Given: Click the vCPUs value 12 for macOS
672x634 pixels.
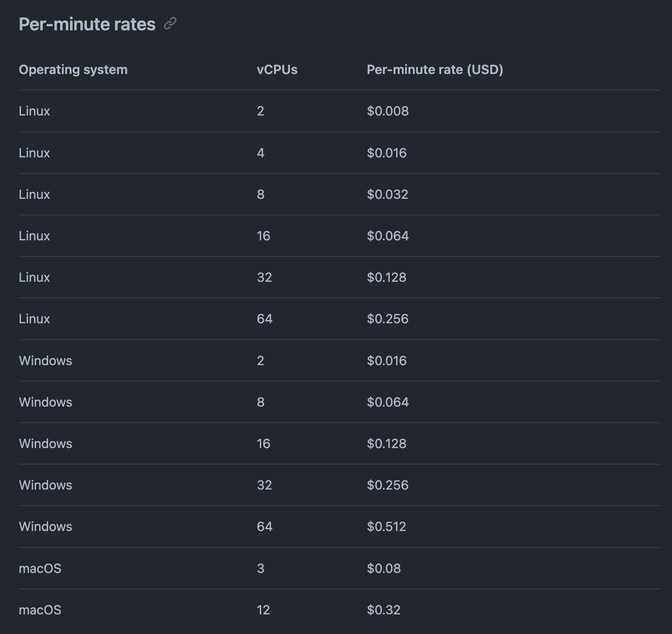Looking at the screenshot, I should point(263,610).
